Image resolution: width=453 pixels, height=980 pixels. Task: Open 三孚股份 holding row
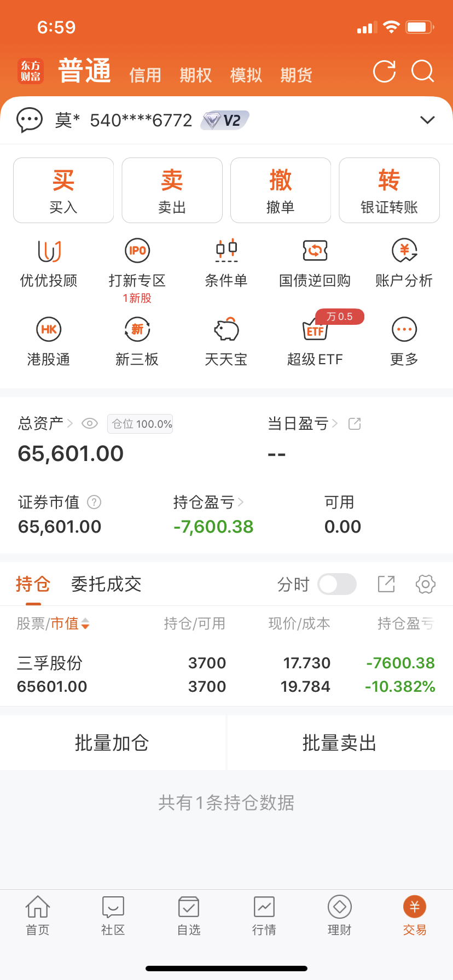[x=226, y=675]
